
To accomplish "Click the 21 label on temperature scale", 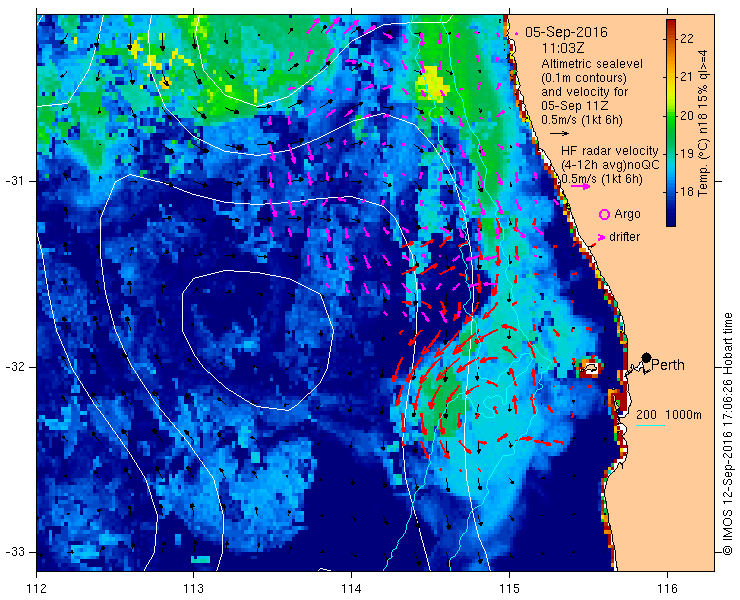I will click(x=687, y=76).
